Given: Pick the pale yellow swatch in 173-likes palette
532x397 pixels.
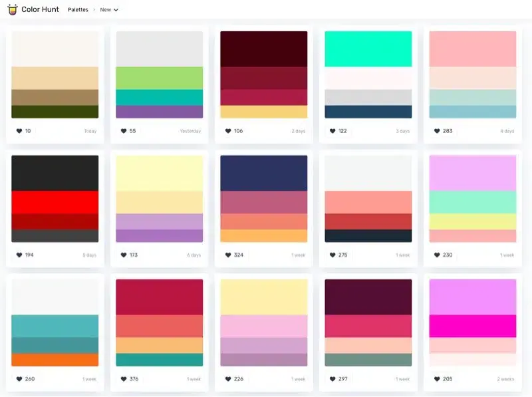Looking at the screenshot, I should click(160, 173).
